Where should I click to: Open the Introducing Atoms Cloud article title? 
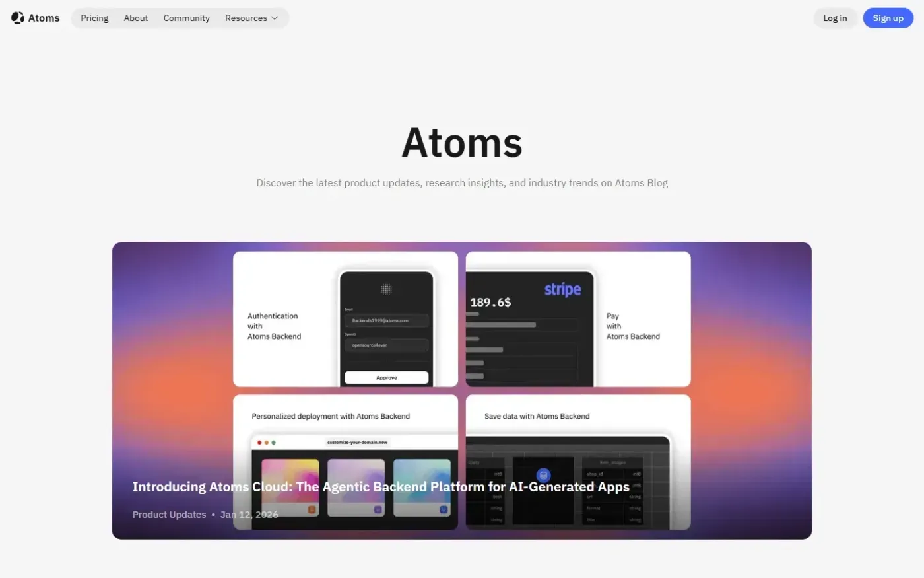[381, 487]
